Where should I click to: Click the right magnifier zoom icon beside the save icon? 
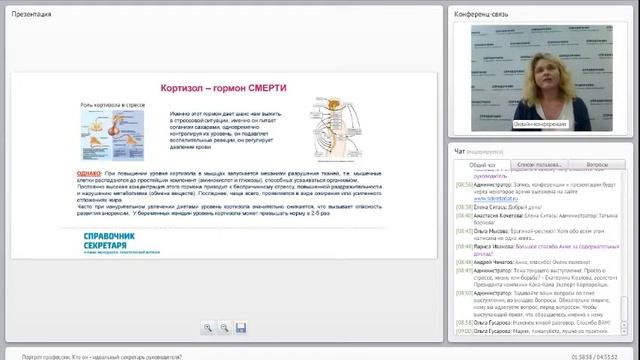224,328
